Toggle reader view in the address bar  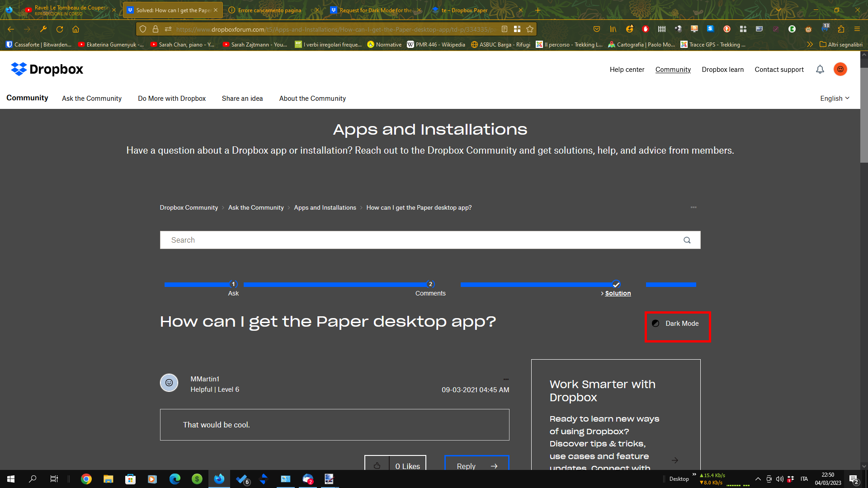[x=505, y=29]
